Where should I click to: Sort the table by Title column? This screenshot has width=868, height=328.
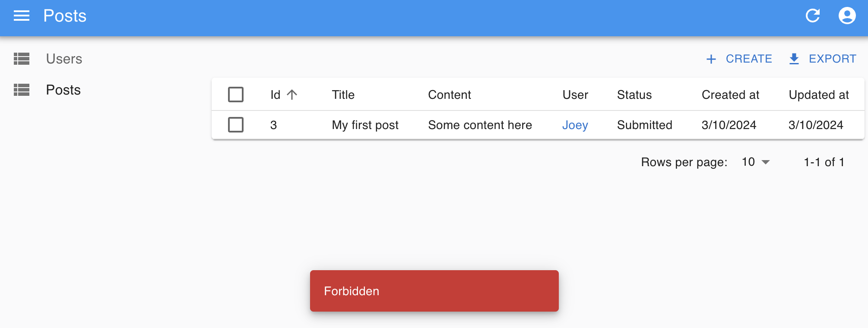(x=343, y=95)
